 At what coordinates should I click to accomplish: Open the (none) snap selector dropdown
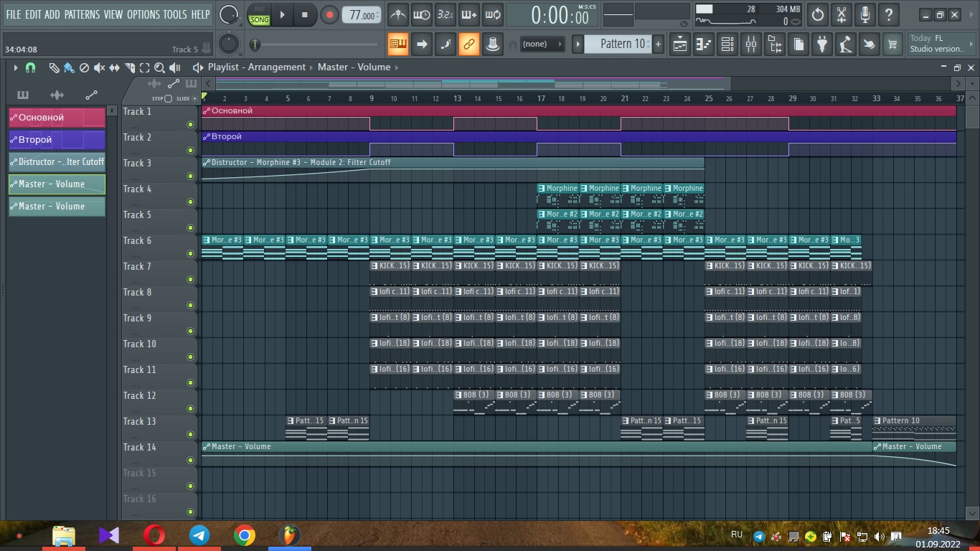point(543,44)
